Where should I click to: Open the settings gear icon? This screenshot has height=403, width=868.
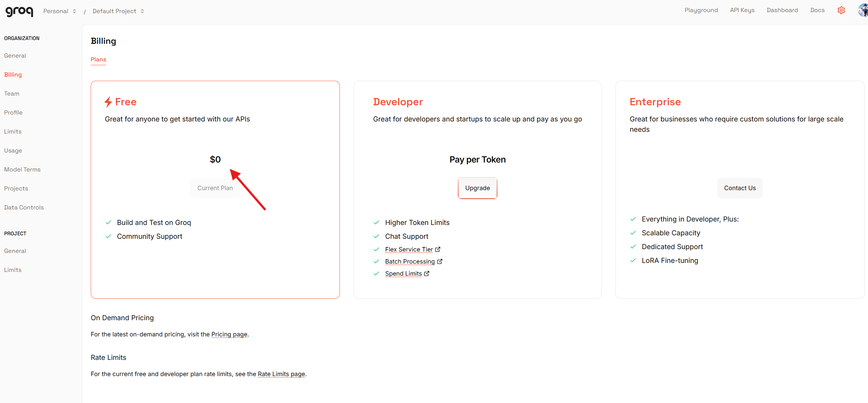[x=841, y=10]
